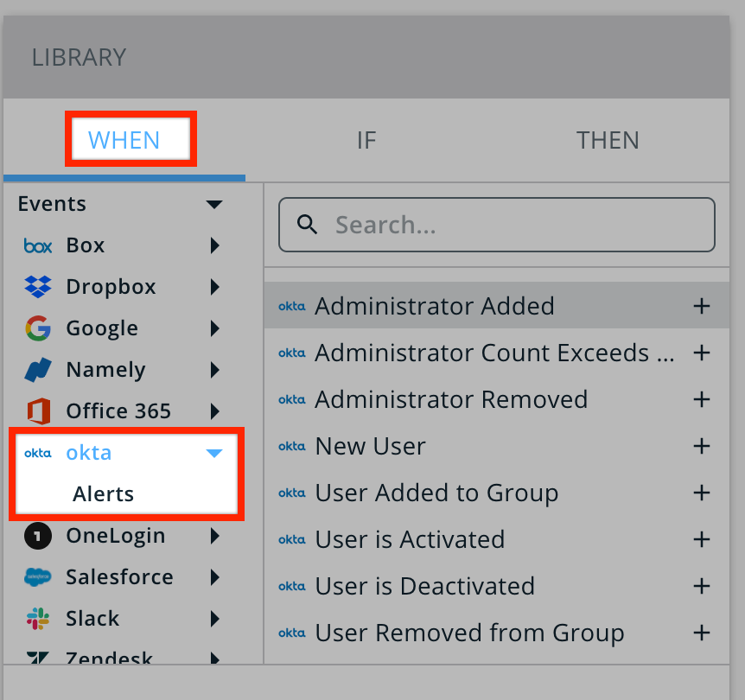Click the Zendesk icon at sidebar bottom

click(x=36, y=657)
